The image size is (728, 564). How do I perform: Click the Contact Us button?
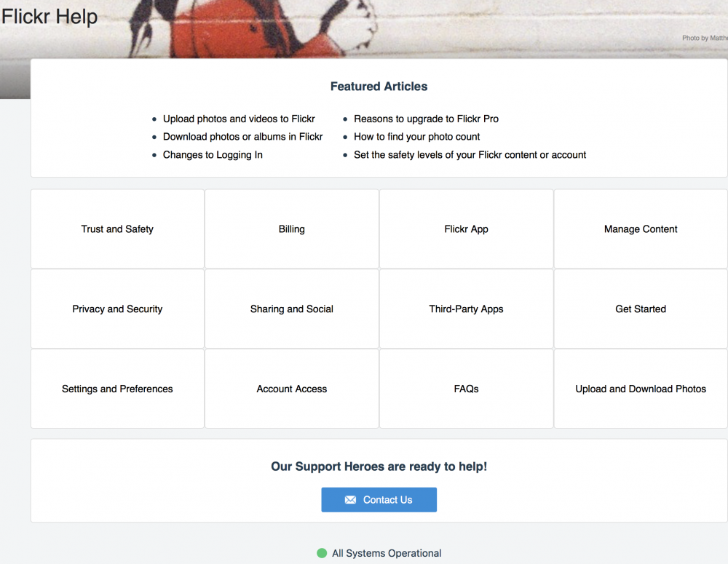pyautogui.click(x=379, y=500)
